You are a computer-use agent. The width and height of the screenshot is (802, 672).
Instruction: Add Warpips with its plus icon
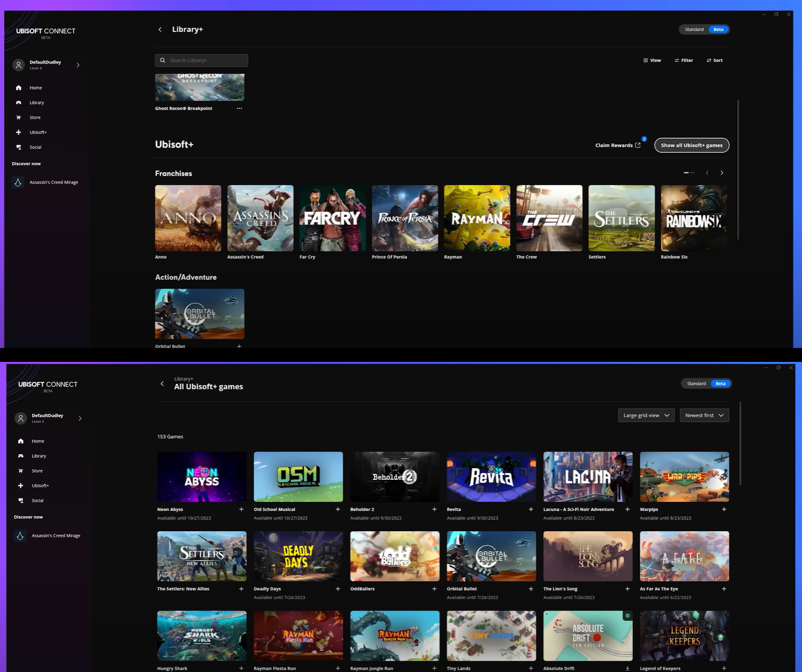click(724, 509)
